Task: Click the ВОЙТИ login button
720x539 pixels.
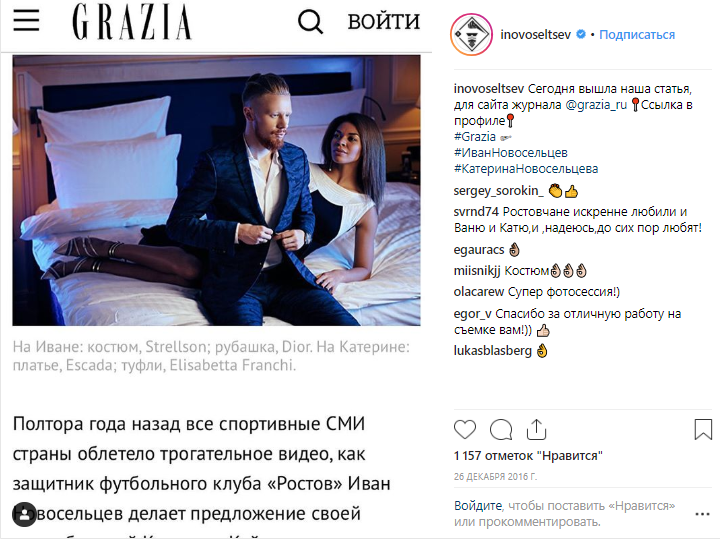Action: pyautogui.click(x=383, y=22)
